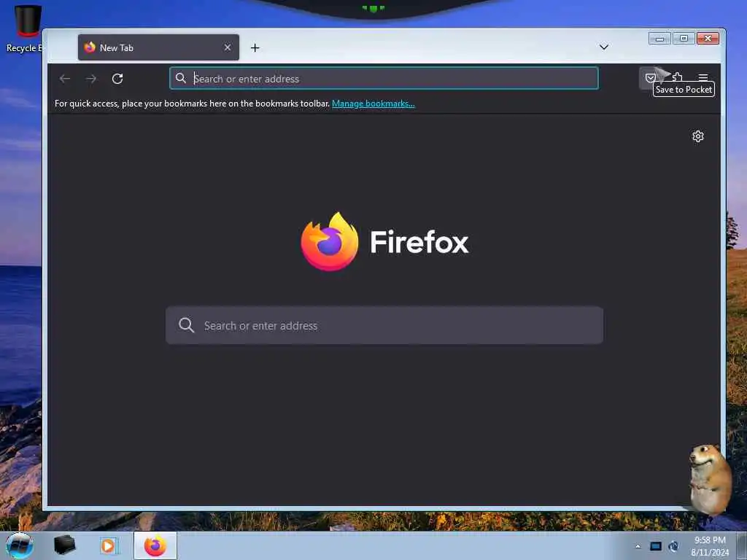This screenshot has height=560, width=747.
Task: Click the monitor tray icon
Action: (x=656, y=546)
